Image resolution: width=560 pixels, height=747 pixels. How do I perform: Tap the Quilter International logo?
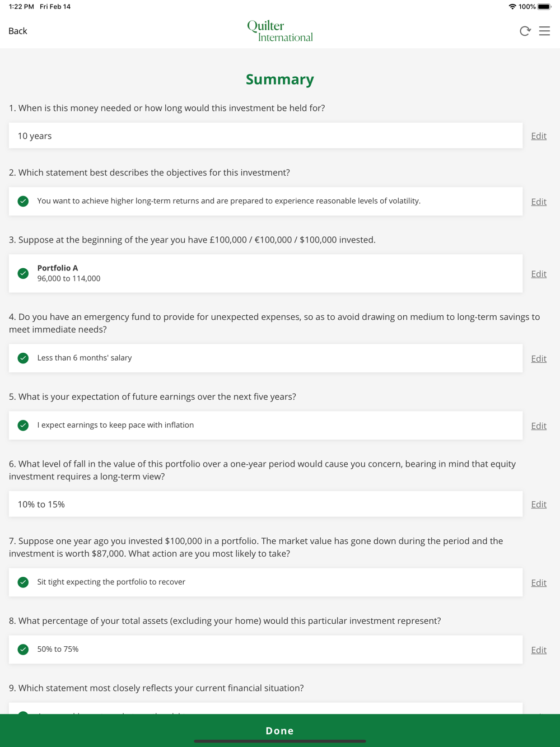[280, 31]
